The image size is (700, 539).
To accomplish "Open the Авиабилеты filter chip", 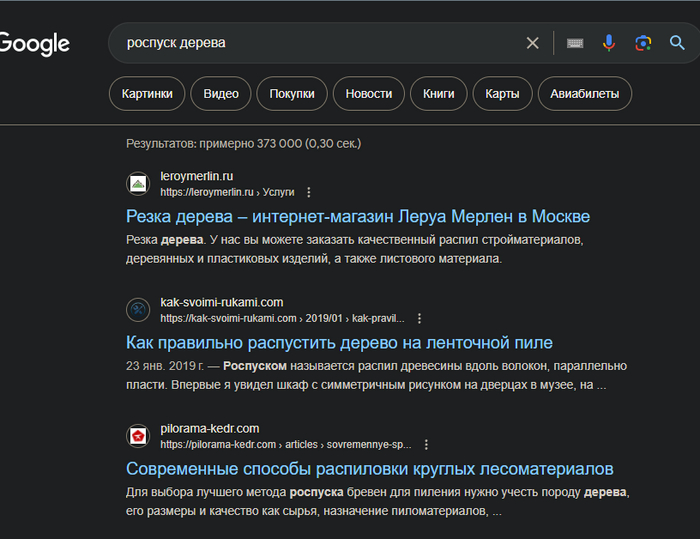I will click(x=585, y=94).
